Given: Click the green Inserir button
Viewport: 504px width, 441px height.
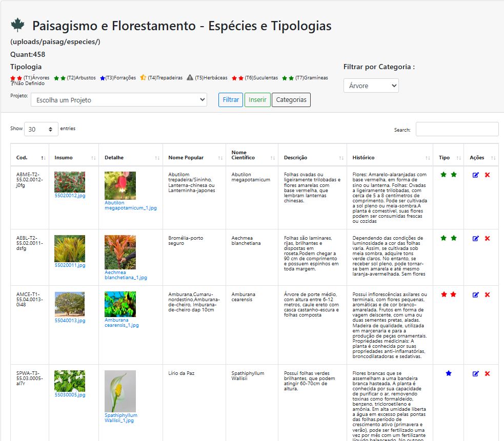Looking at the screenshot, I should point(257,100).
